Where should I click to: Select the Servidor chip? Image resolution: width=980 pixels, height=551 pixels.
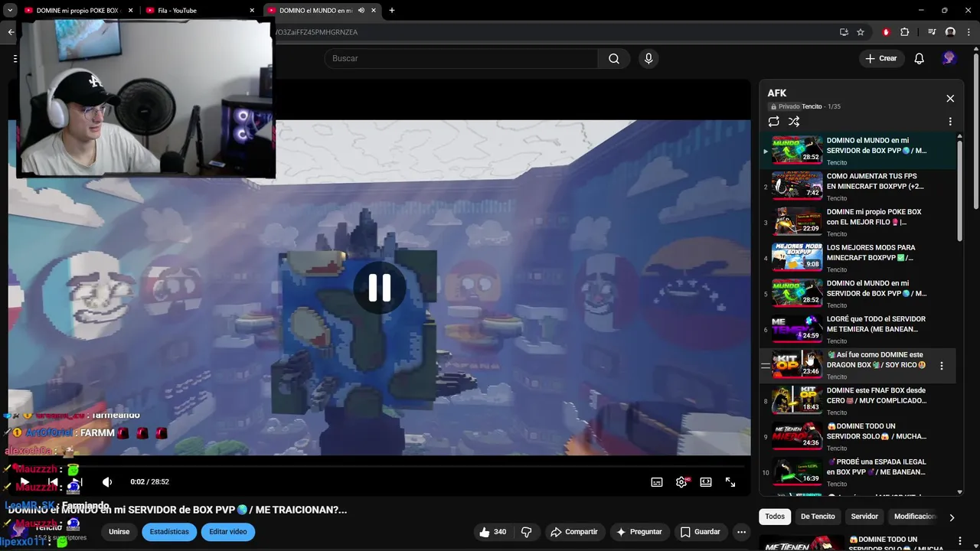tap(864, 517)
